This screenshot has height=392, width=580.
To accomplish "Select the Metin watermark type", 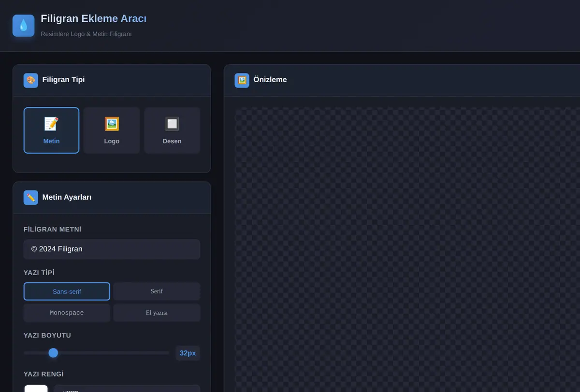I will point(51,131).
